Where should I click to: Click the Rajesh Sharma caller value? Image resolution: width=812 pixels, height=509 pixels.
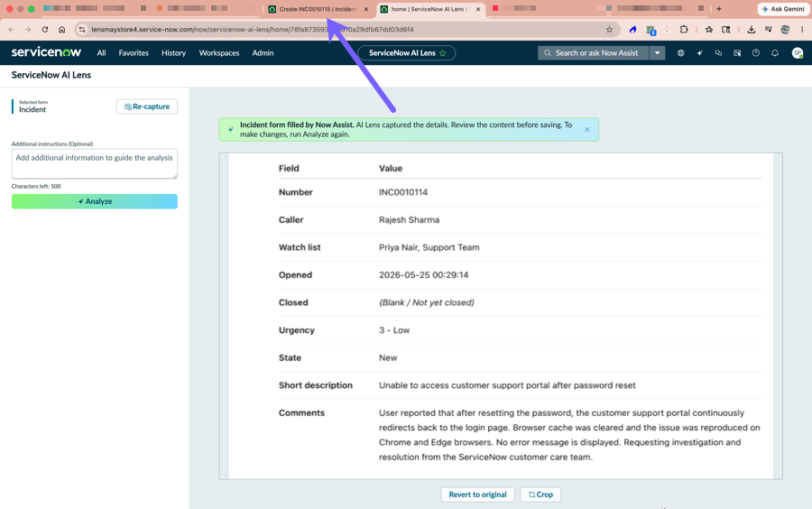tap(409, 219)
